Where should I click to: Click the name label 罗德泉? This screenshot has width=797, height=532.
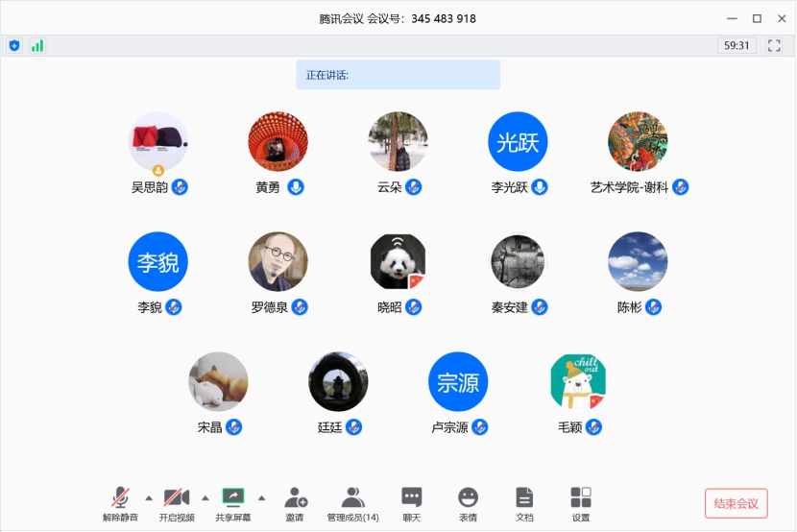click(270, 307)
